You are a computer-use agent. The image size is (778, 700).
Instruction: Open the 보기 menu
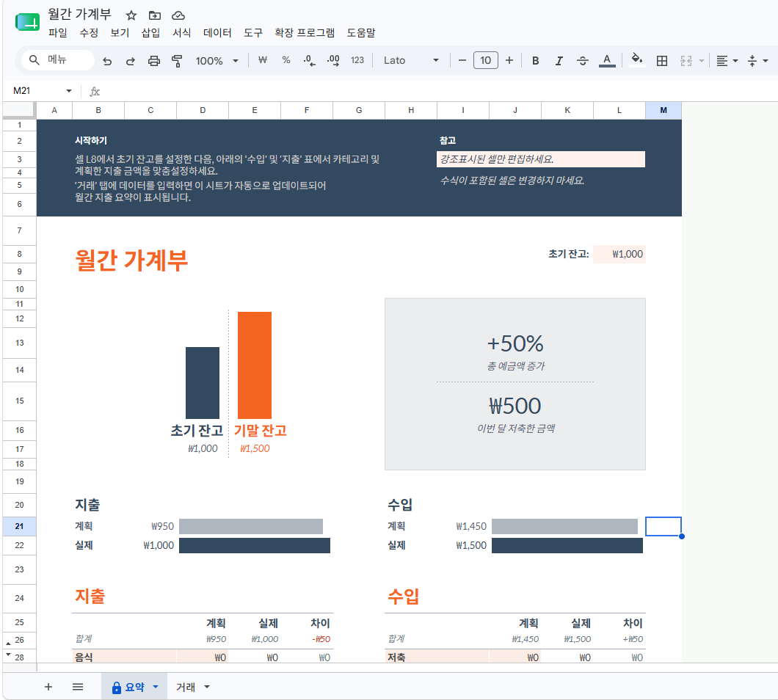pyautogui.click(x=120, y=33)
